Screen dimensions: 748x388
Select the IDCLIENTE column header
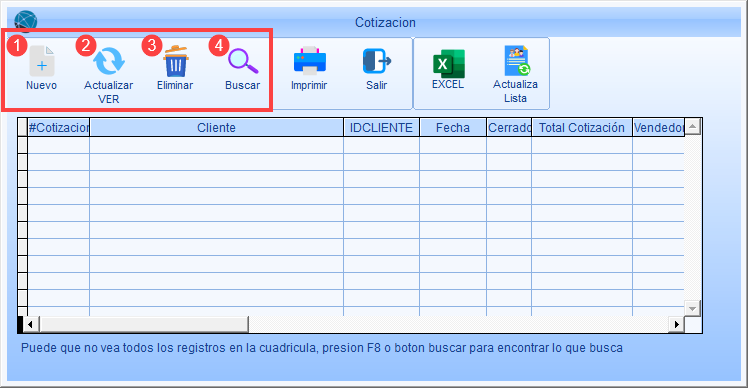pos(381,127)
